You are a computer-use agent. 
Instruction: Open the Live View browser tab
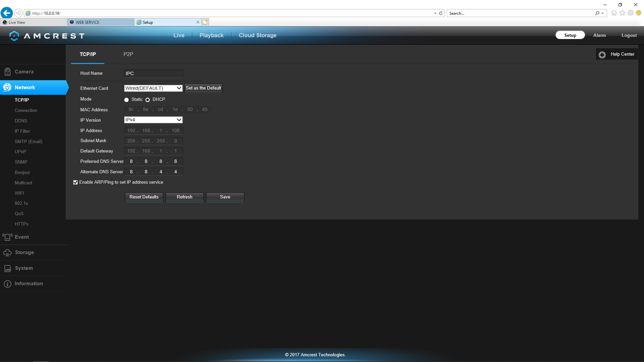pos(34,22)
